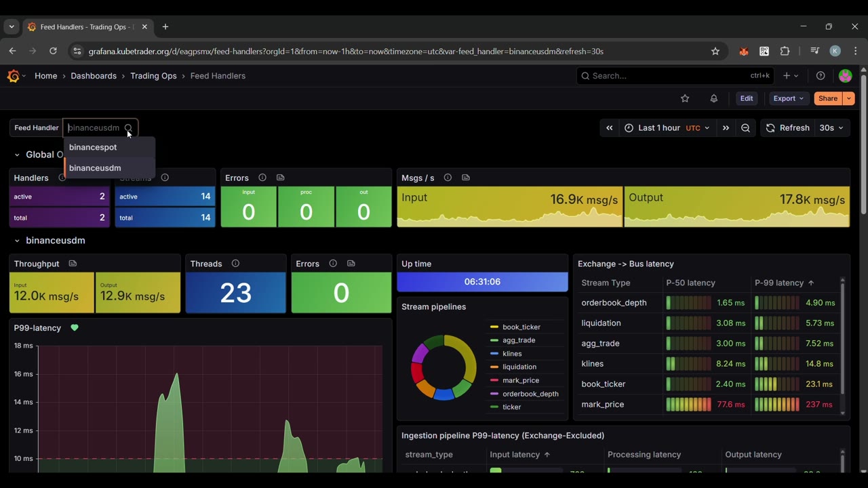Sort by Processing latency column header
The height and width of the screenshot is (488, 868).
644,455
